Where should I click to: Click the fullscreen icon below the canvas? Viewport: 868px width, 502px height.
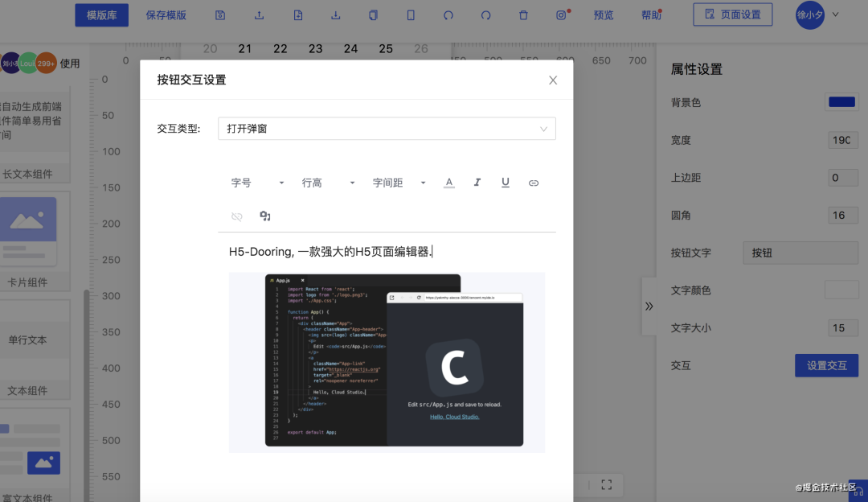[x=607, y=484]
